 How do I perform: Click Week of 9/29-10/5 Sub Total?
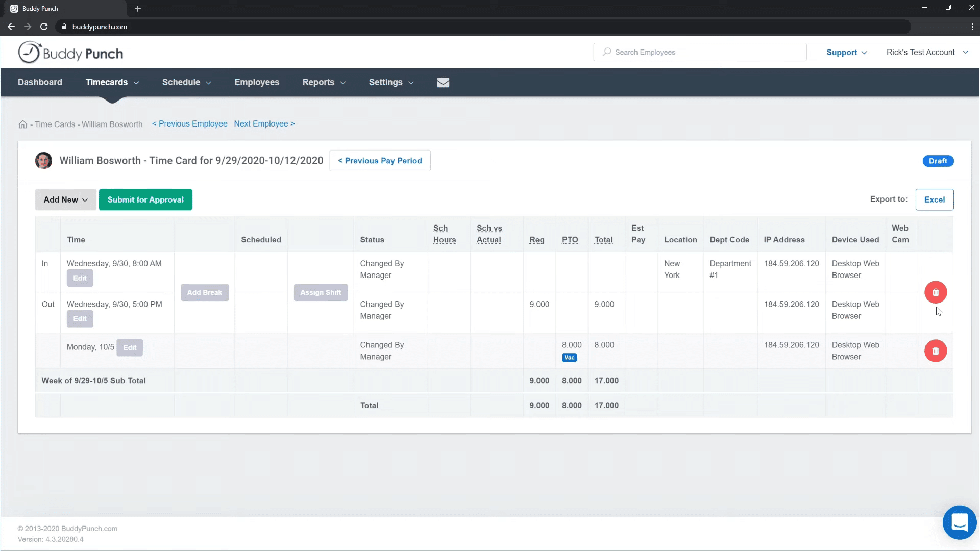93,381
